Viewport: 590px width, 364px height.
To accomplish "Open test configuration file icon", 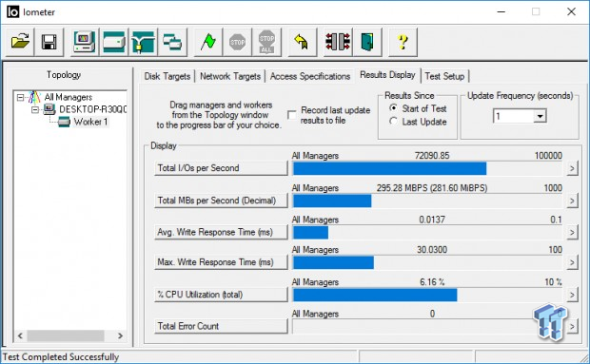I will click(x=20, y=42).
